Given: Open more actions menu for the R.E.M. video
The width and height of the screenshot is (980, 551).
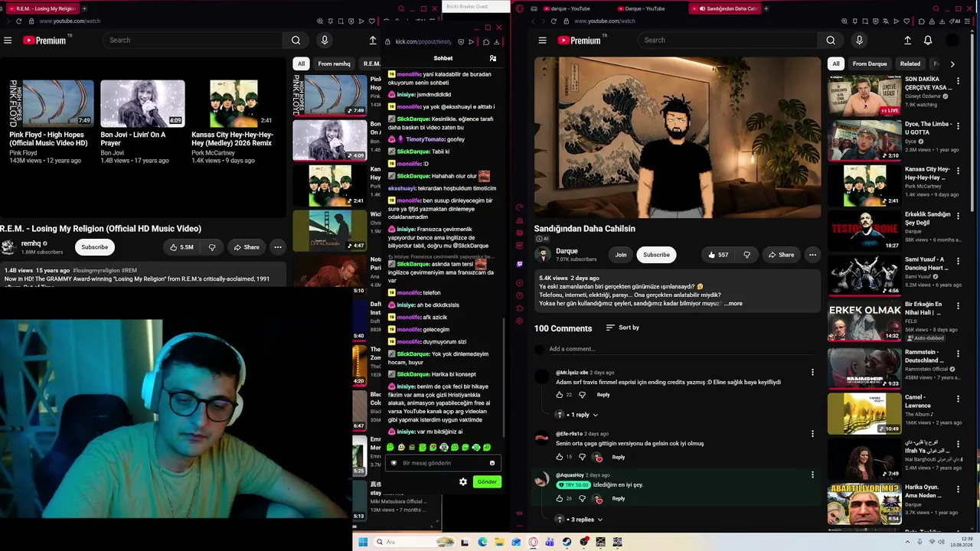Looking at the screenshot, I should pyautogui.click(x=278, y=247).
